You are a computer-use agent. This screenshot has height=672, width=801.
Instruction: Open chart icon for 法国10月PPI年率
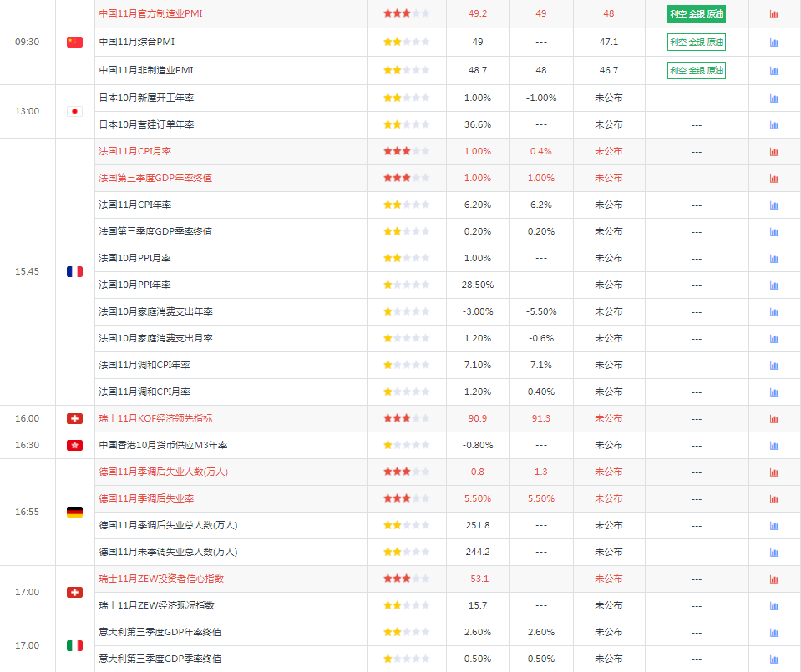pyautogui.click(x=774, y=285)
